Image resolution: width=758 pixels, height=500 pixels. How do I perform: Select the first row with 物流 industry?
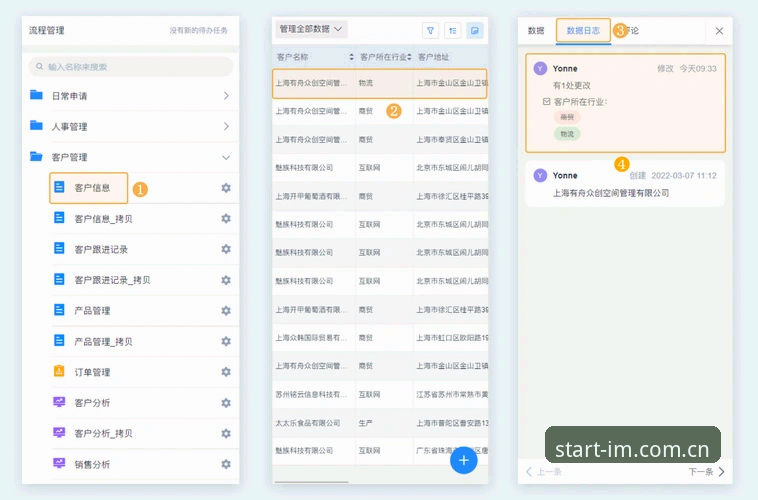tap(380, 83)
